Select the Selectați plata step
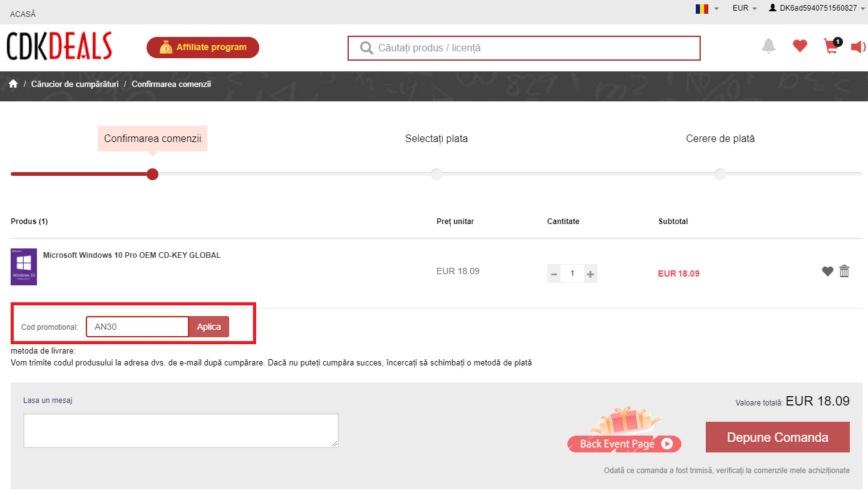 437,138
